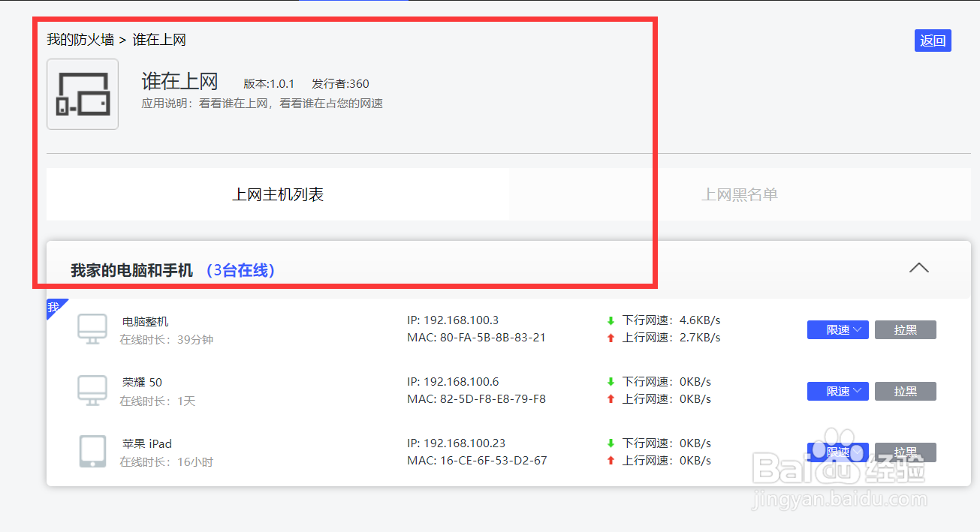980x532 pixels.
Task: Click the red upload arrow for 苹果 iPad
Action: tap(611, 461)
